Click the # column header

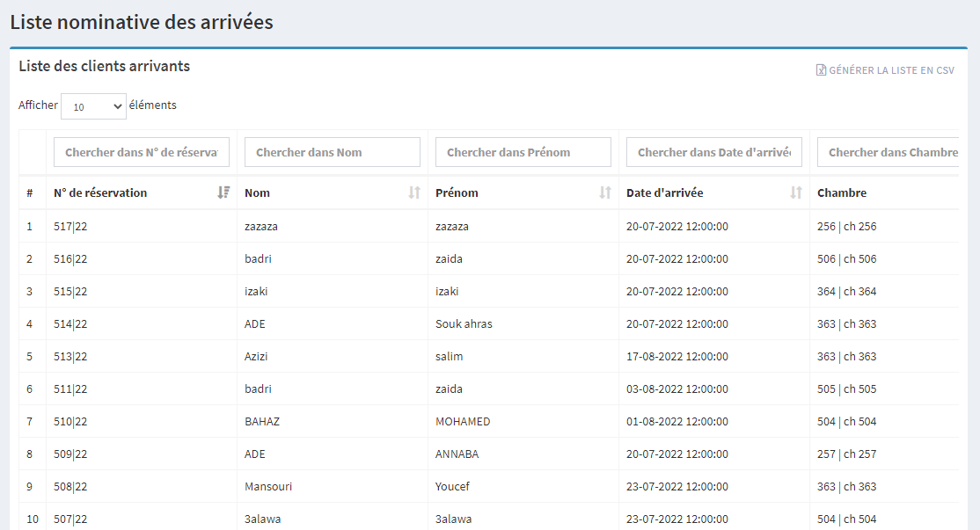tap(30, 192)
